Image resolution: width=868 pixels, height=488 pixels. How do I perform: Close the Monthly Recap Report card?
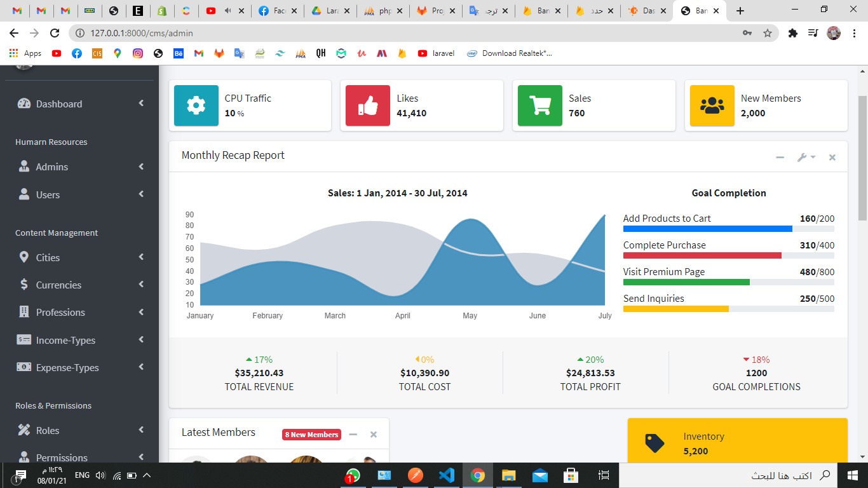click(832, 157)
